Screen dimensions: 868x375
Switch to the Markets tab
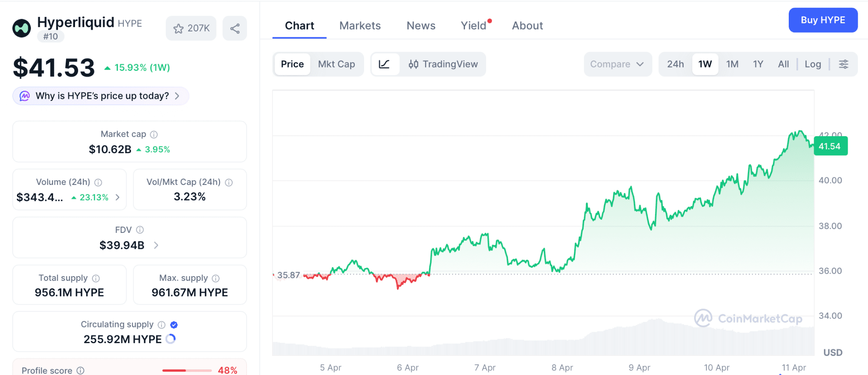[x=360, y=26]
